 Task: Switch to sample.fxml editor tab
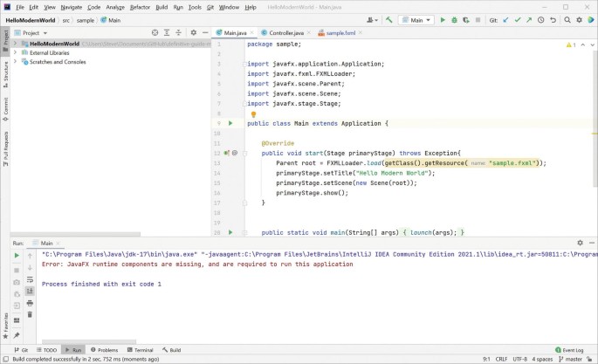click(x=340, y=33)
